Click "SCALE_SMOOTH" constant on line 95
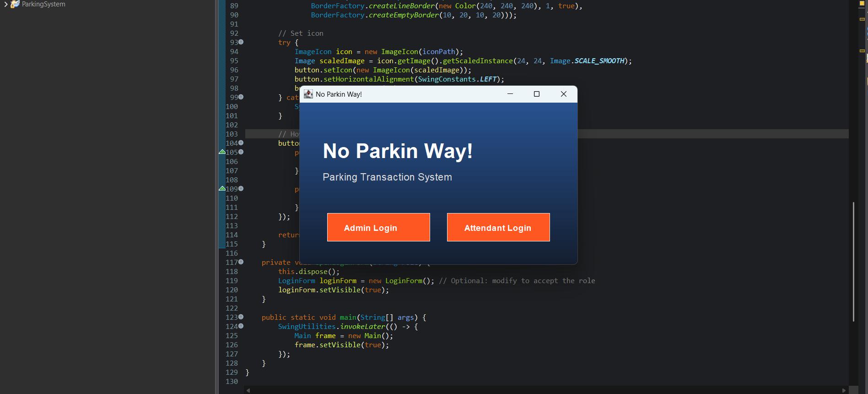Image resolution: width=868 pixels, height=394 pixels. point(599,61)
